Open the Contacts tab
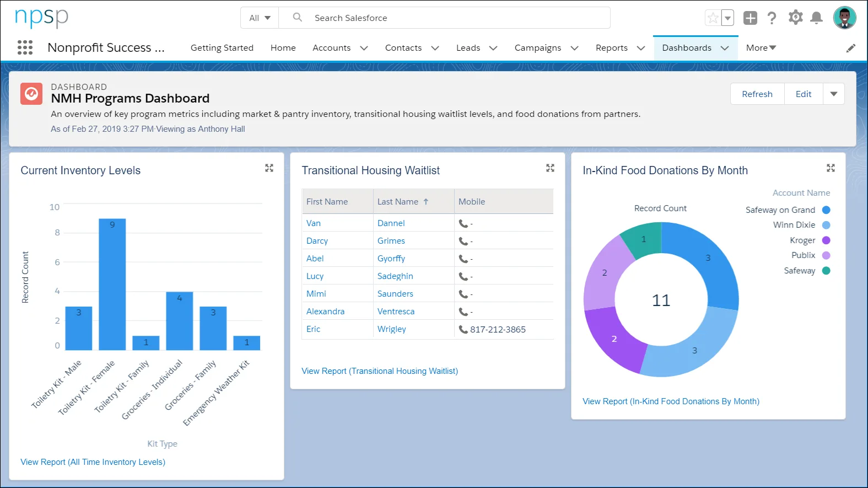This screenshot has width=868, height=488. (403, 48)
